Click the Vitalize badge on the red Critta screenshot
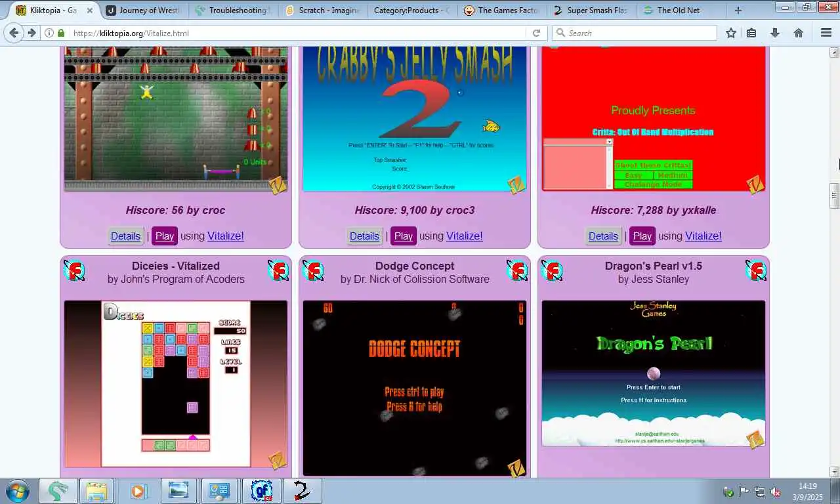 click(x=756, y=185)
